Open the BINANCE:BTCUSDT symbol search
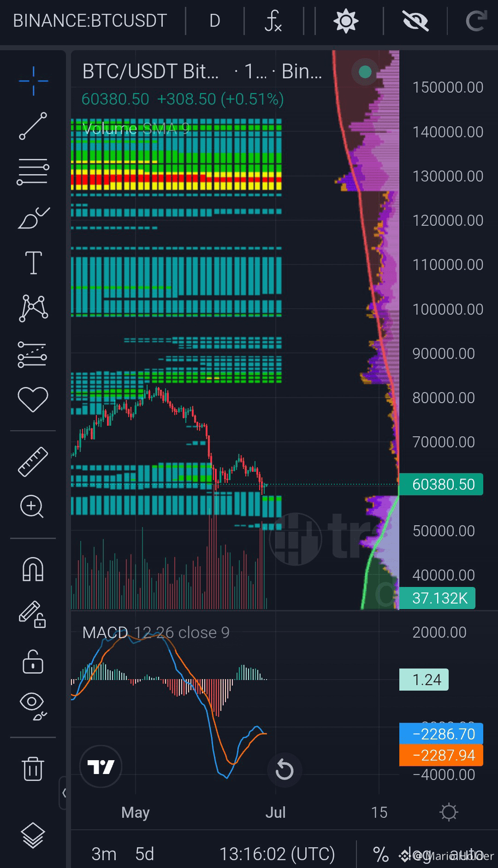Screen dimensions: 498x868 coord(90,21)
